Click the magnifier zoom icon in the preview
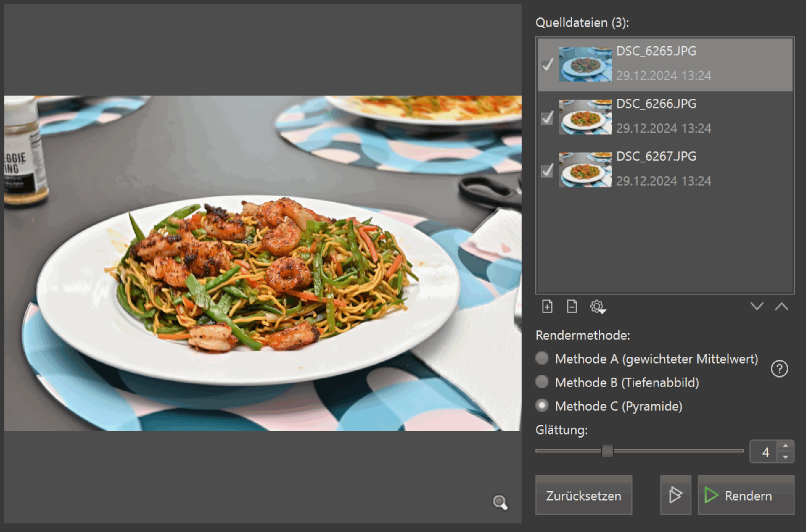Viewport: 806px width, 532px height. point(500,502)
